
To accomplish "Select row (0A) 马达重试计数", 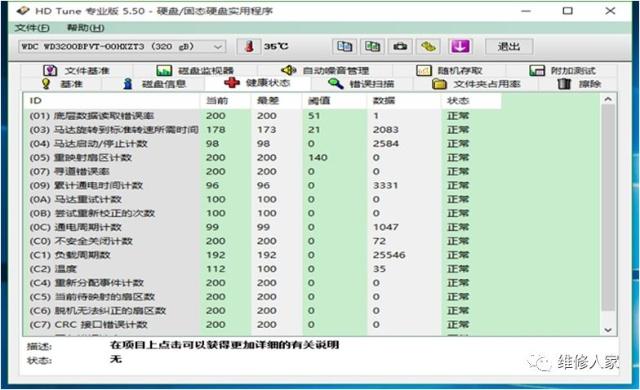I will pyautogui.click(x=312, y=199).
